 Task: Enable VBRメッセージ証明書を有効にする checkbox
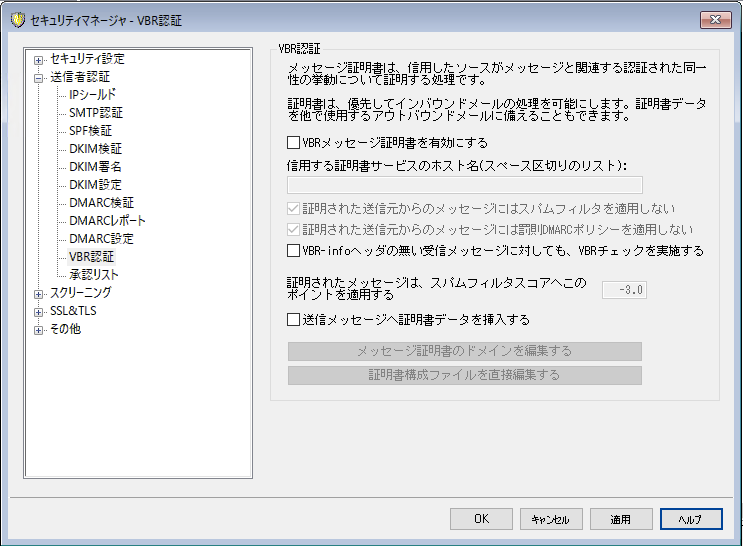coord(293,143)
